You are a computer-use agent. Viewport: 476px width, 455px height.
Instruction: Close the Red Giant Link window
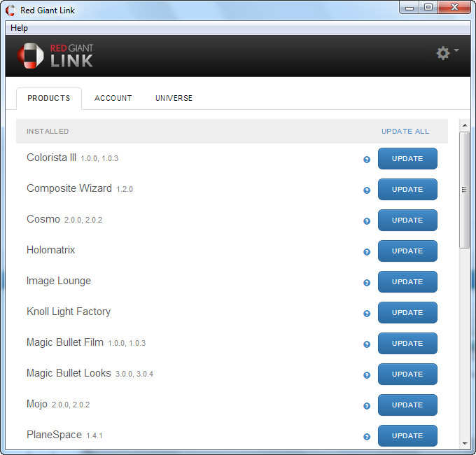coord(454,8)
